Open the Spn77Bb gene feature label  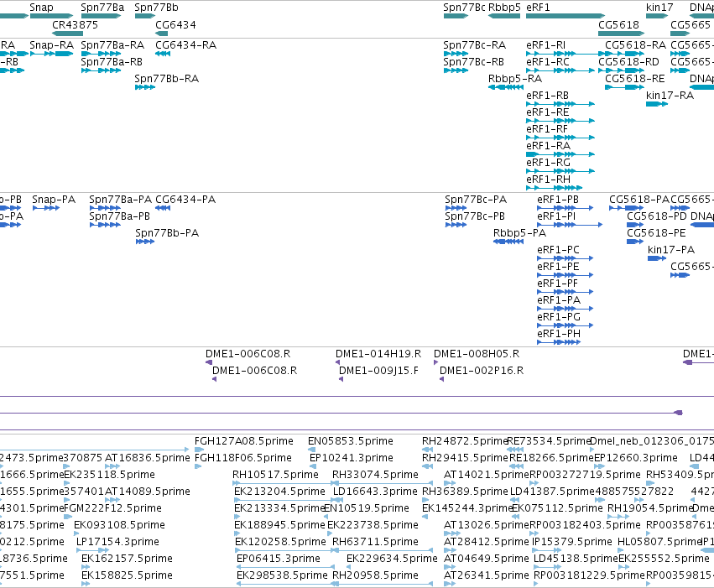(x=156, y=8)
